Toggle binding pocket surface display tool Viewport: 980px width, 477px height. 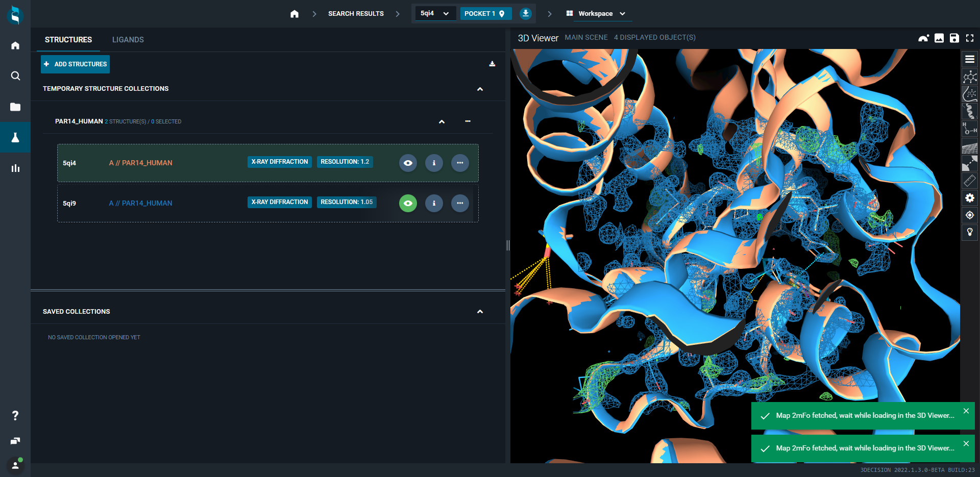[970, 94]
